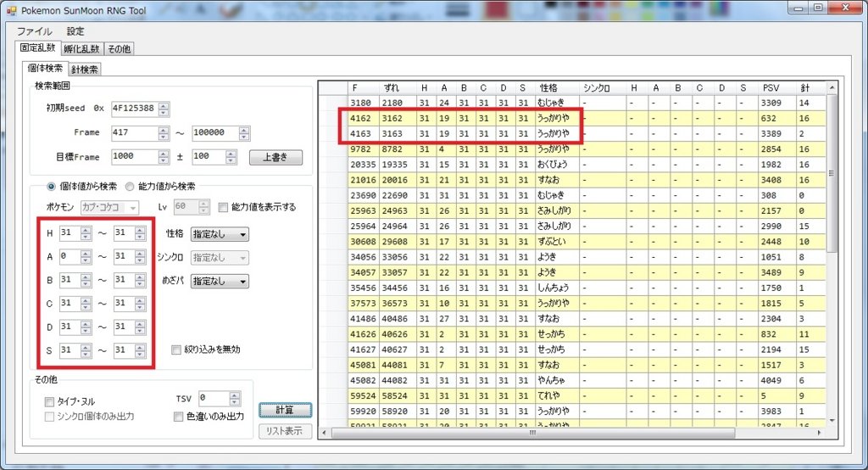Click the results horizontal scrollbar thumb
868x470 pixels.
532,433
